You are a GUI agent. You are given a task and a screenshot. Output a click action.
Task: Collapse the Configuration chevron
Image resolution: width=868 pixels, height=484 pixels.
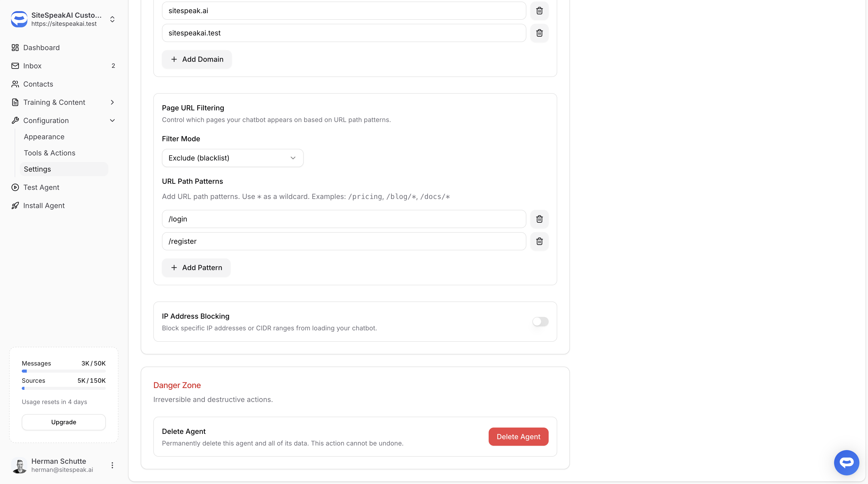click(113, 120)
